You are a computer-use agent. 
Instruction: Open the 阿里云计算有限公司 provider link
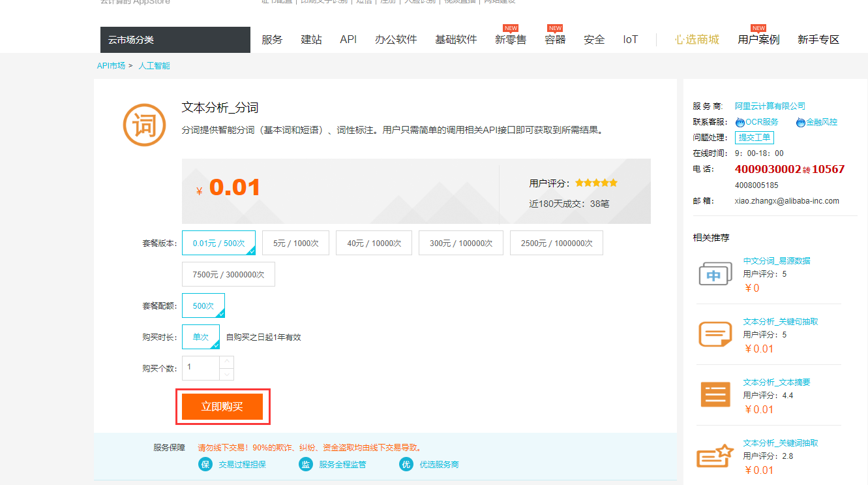770,106
